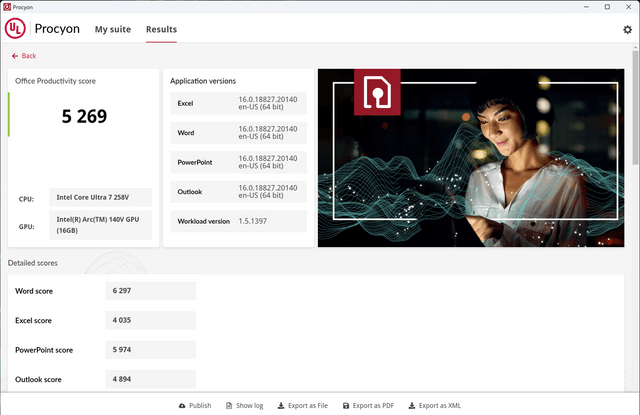Viewport: 640px width, 415px height.
Task: Click the GPU value Intel Arc 140V GPU
Action: (x=100, y=225)
